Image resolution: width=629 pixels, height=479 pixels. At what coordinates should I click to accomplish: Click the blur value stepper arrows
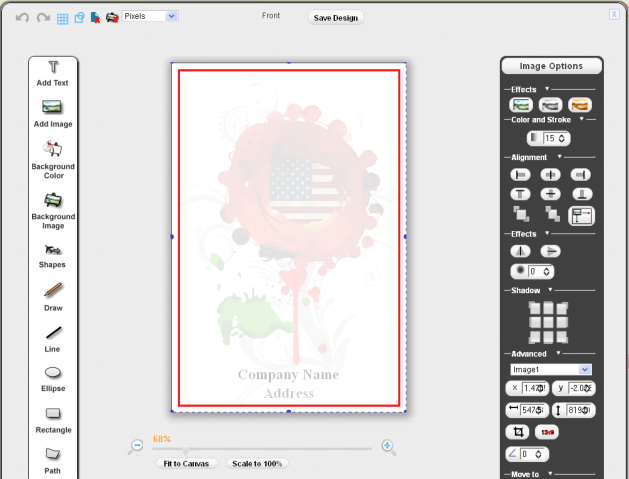pos(546,272)
